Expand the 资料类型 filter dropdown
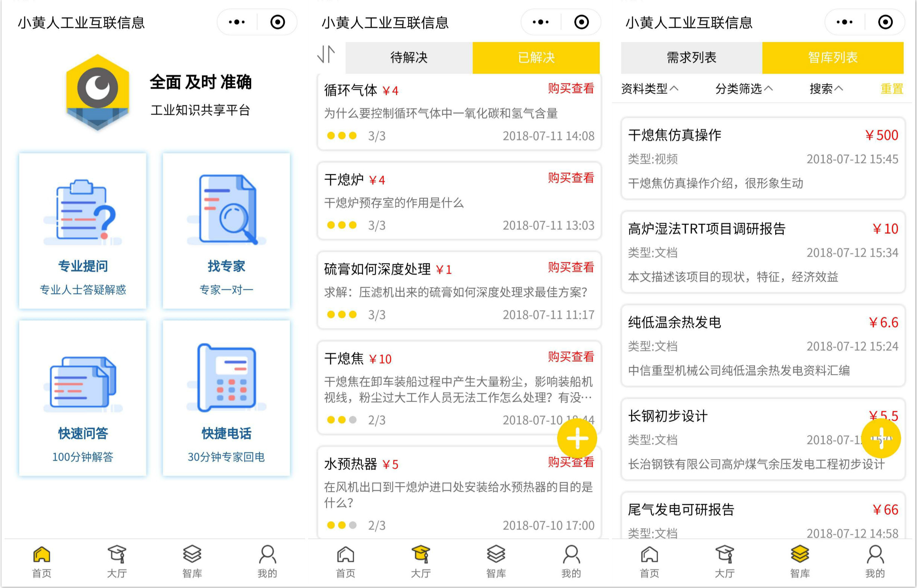Viewport: 917px width, 588px height. click(649, 89)
